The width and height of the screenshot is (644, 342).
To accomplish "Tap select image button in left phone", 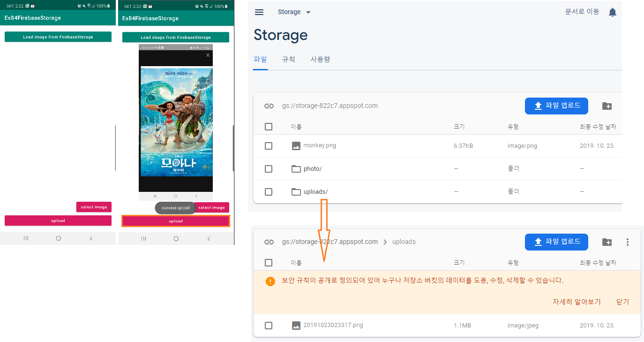I will click(94, 207).
